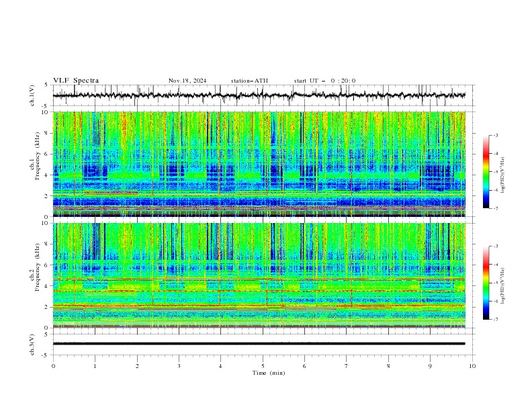Click the ch.2 spectrogram panel
532x411 pixels.
pyautogui.click(x=259, y=275)
